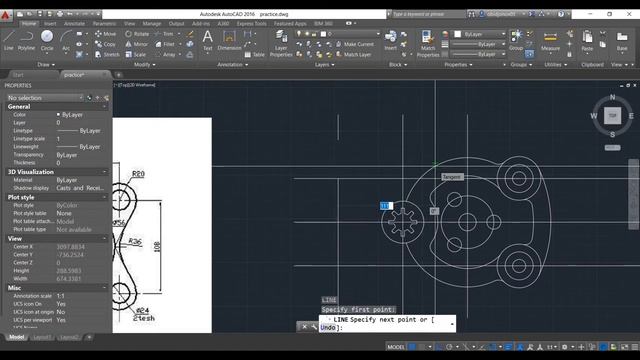Collapse the 3D Visualization section
Screen dimensions: 640x360
coord(104,172)
